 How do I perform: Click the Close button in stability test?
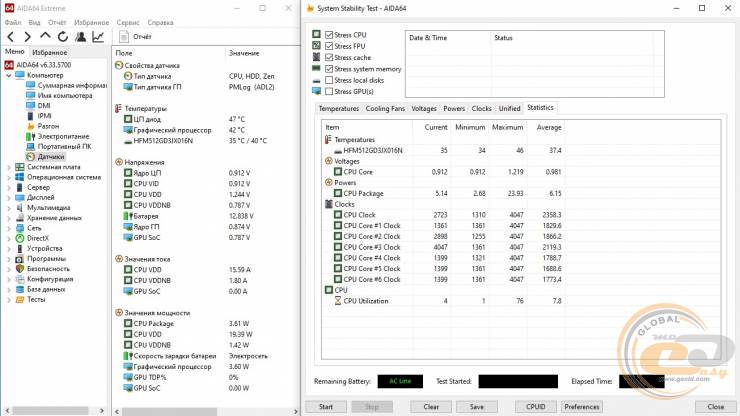pos(715,407)
